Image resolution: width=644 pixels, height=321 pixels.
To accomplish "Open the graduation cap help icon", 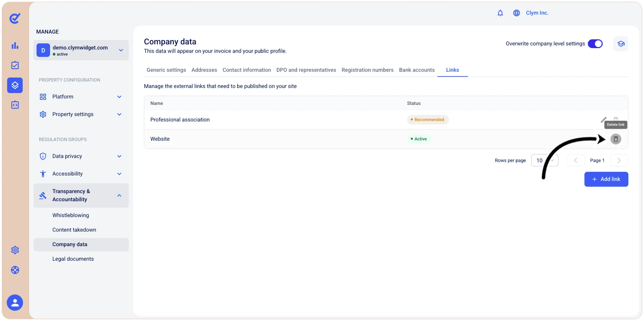I will (621, 44).
